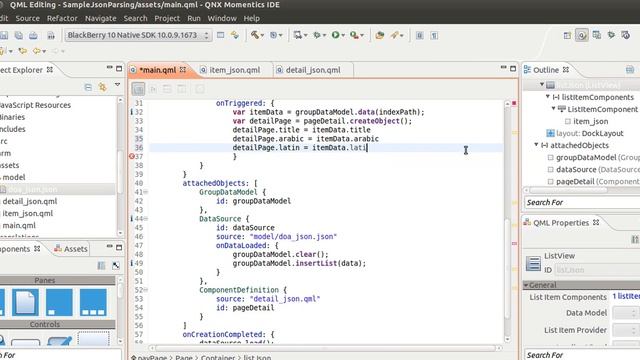Image resolution: width=640 pixels, height=360 pixels.
Task: Switch to the Assets tab
Action: 71,249
